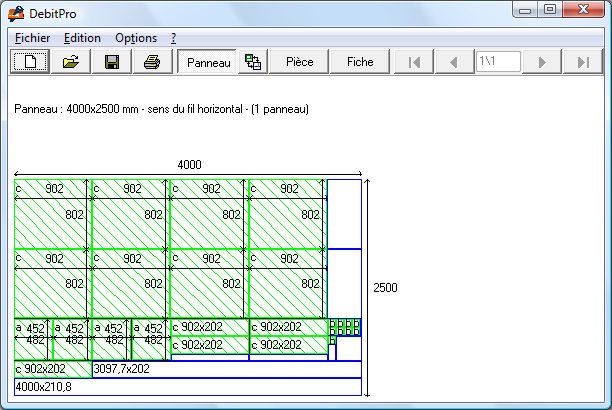Open the ? help menu
This screenshot has height=410, width=612.
pos(173,38)
